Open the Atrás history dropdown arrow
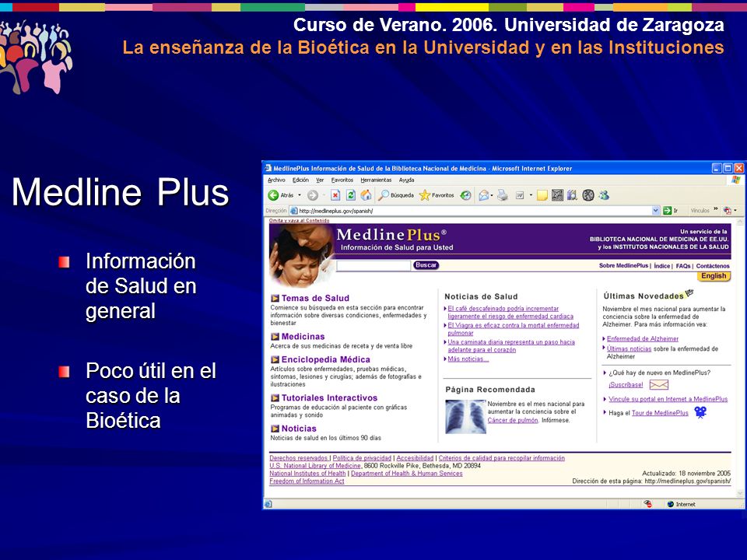Screen dimensions: 747x560 300,195
